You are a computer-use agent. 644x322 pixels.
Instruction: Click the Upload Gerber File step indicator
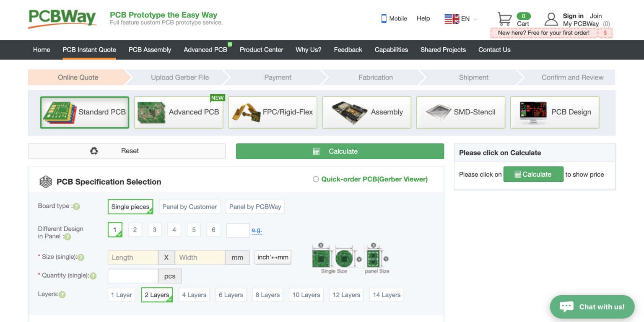pyautogui.click(x=179, y=77)
